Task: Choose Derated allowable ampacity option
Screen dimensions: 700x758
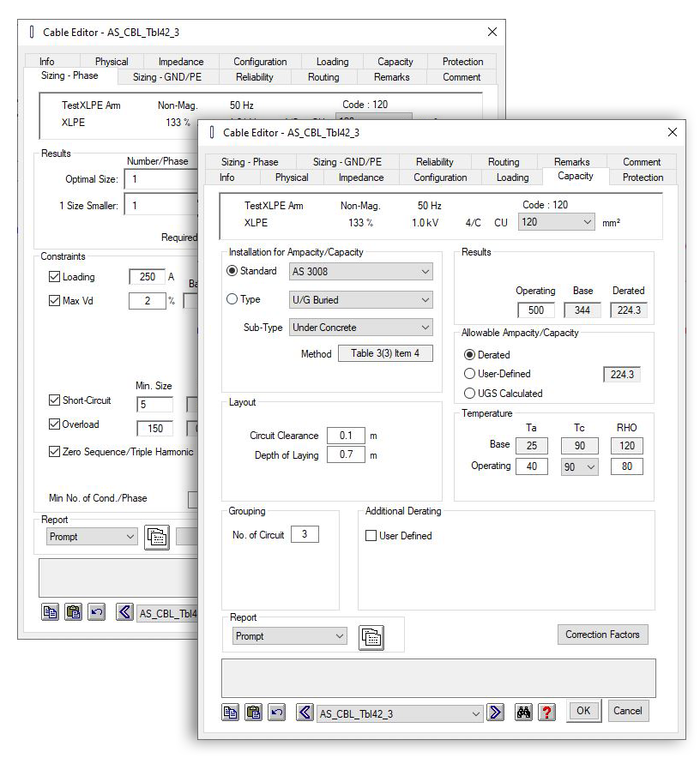Action: [x=469, y=355]
